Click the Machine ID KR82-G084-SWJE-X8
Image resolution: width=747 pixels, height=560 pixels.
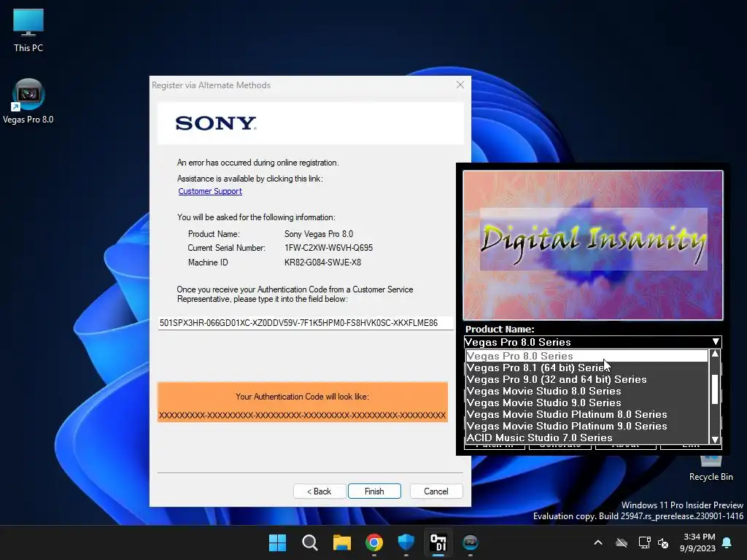point(322,262)
